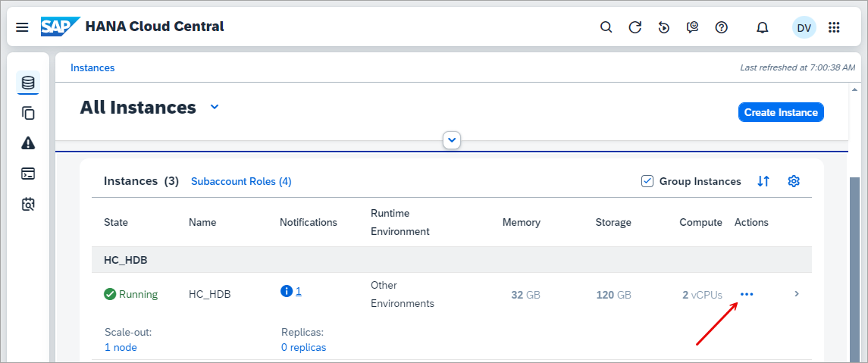Click the sort instances arrows icon
The height and width of the screenshot is (363, 868).
(763, 181)
